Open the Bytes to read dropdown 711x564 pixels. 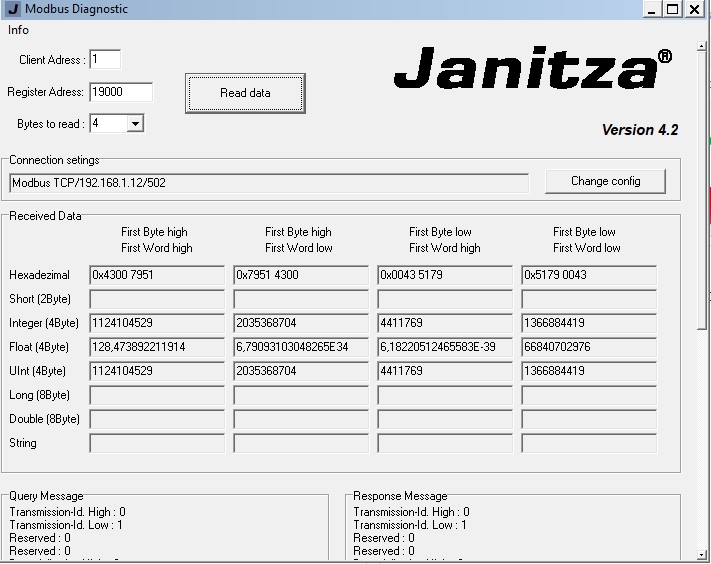(x=135, y=123)
